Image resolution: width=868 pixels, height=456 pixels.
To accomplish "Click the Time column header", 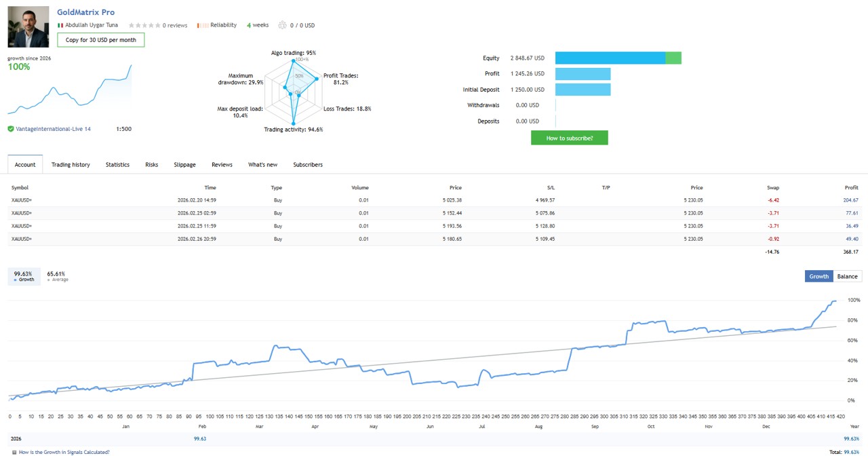I will coord(210,187).
